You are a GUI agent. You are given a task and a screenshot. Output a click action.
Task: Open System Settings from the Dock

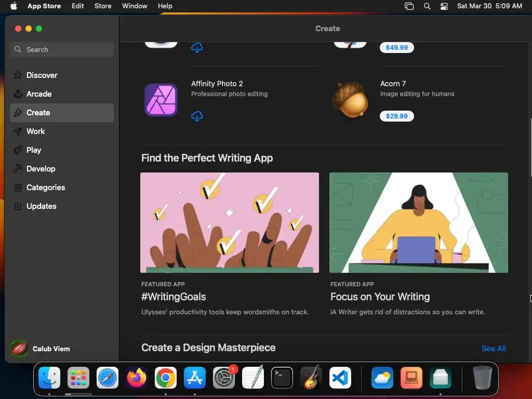pos(223,378)
